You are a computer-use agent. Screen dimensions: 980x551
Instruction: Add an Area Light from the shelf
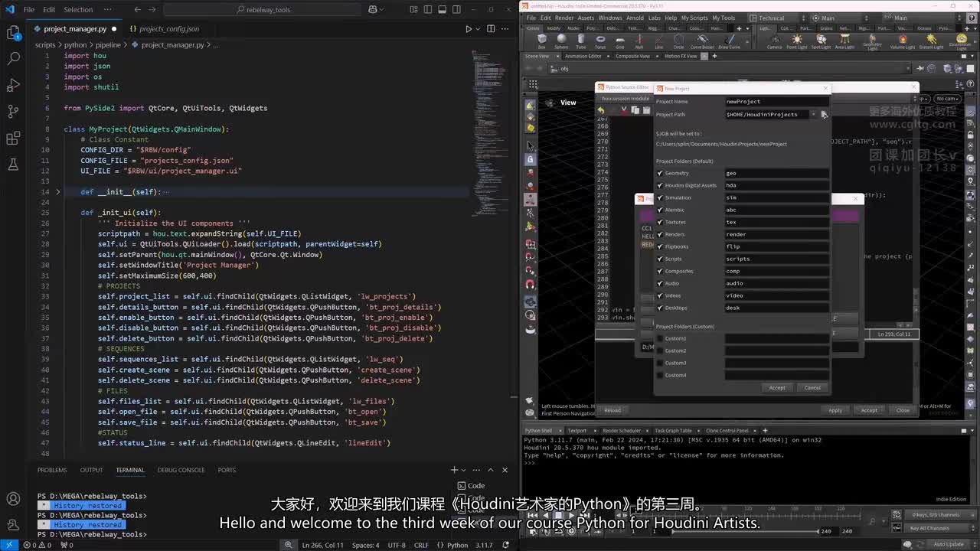(x=844, y=41)
